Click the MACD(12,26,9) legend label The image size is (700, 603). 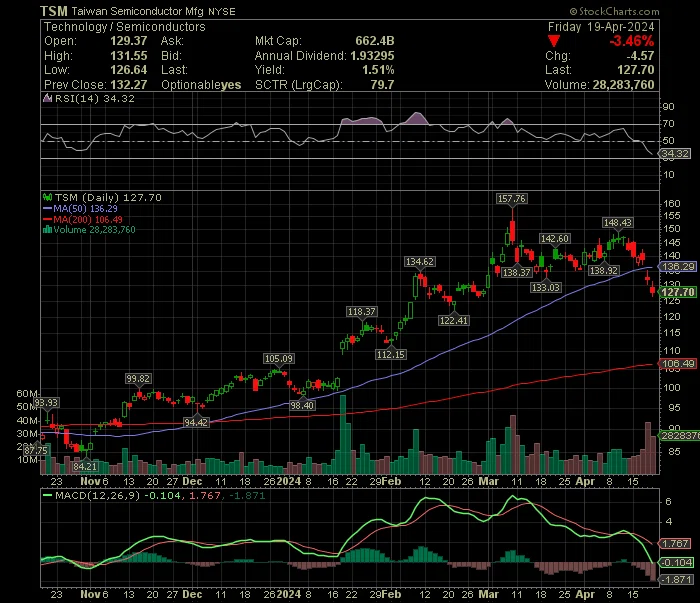click(x=97, y=495)
